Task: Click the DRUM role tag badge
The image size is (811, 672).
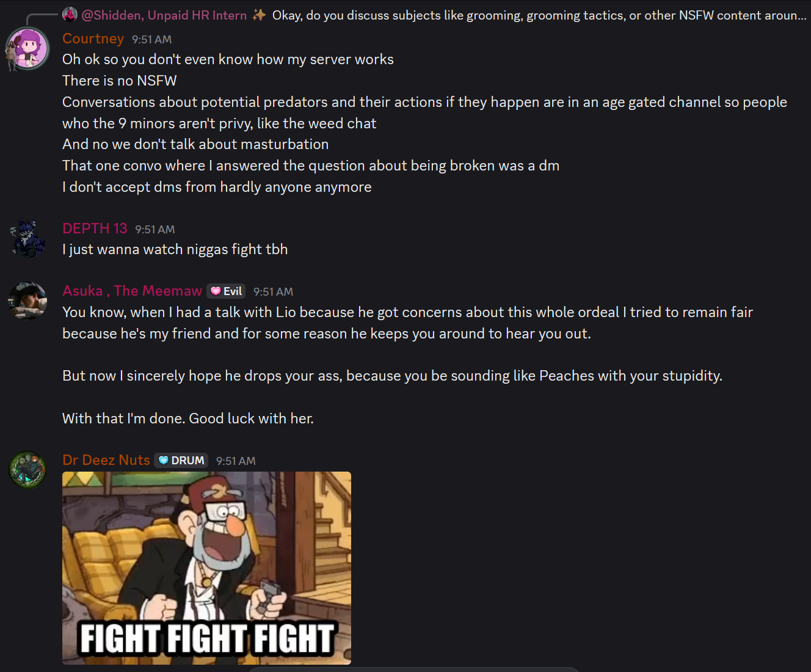Action: point(181,460)
